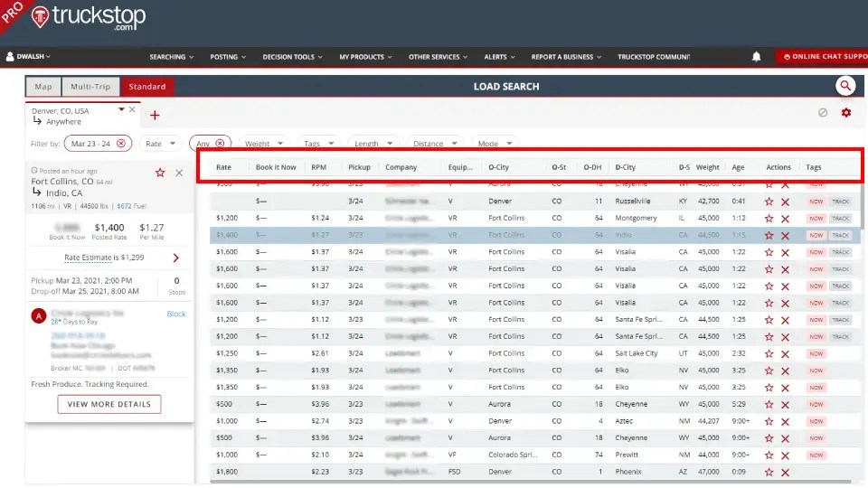This screenshot has height=488, width=868.
Task: Open the Rate filter dropdown
Action: (160, 144)
